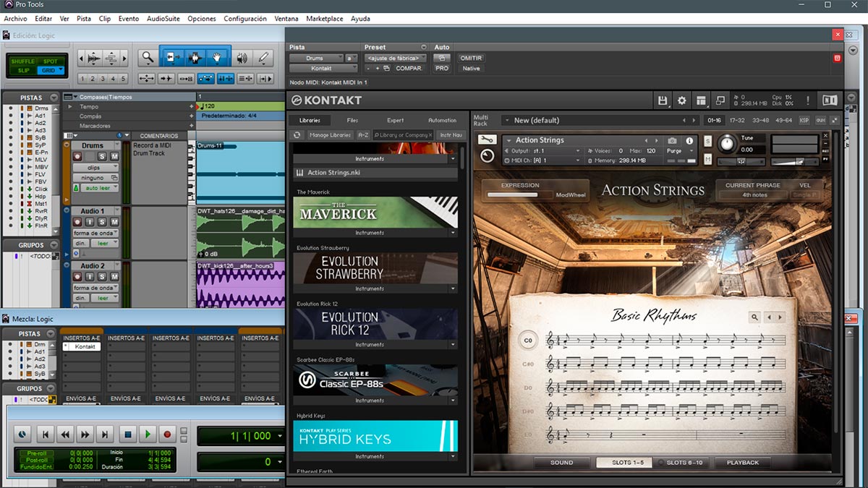Click OMITIR bypass button
This screenshot has height=488, width=868.
point(471,58)
